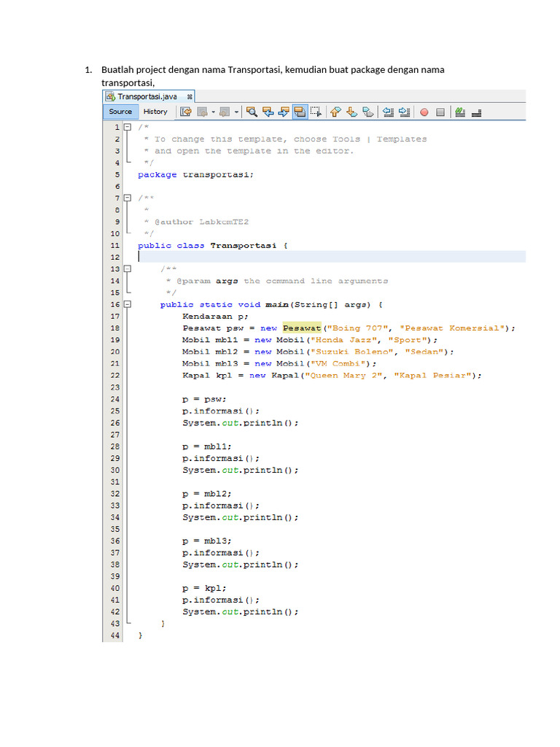Jump to Next Bookmark icon
Image resolution: width=560 pixels, height=747 pixels.
pos(351,112)
